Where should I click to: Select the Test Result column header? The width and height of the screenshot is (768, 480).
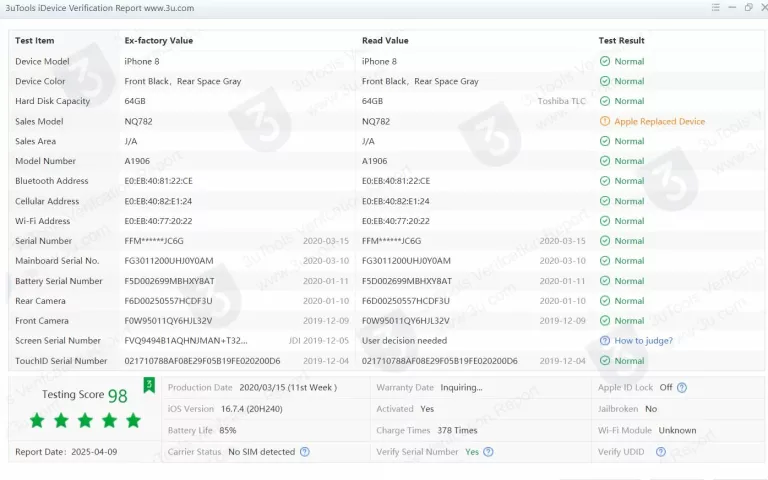tap(621, 41)
